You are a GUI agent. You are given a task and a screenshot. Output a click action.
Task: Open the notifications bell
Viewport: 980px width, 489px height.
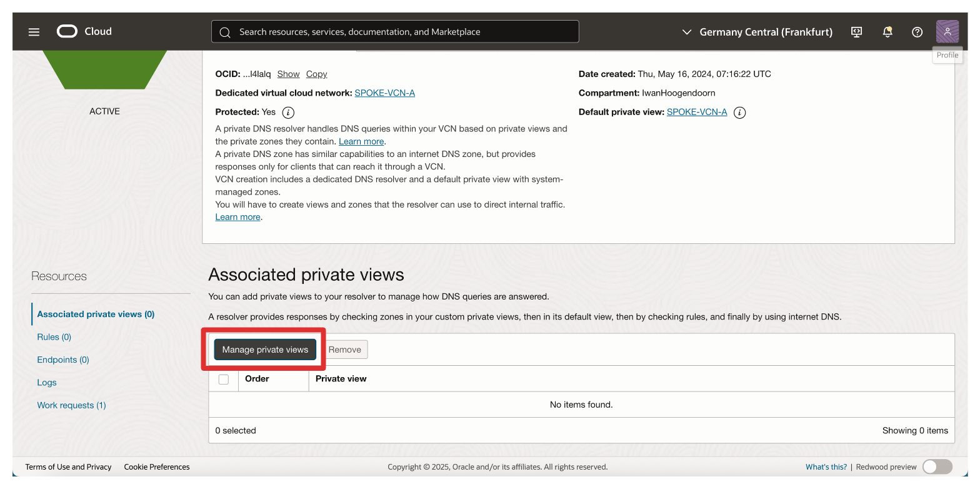tap(887, 32)
